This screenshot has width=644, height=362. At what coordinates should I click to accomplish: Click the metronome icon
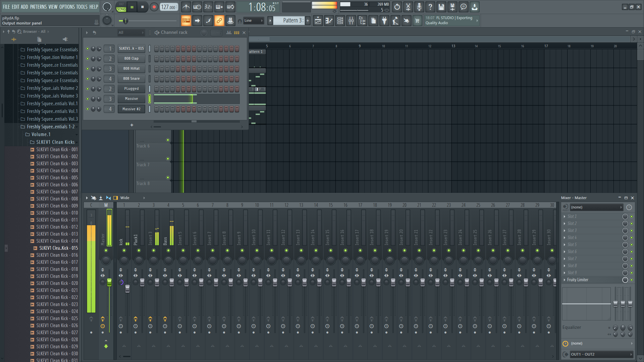click(x=186, y=7)
